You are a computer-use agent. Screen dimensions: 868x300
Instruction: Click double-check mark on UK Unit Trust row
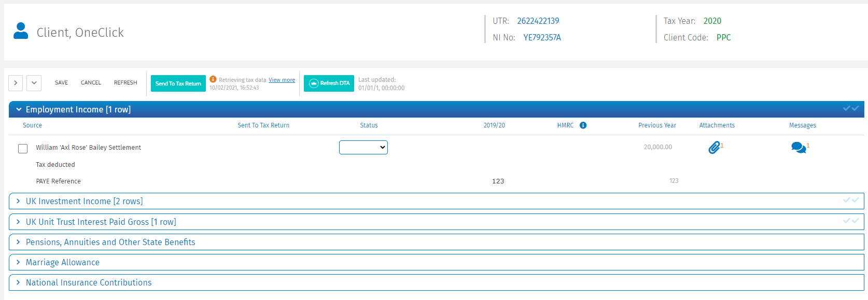pyautogui.click(x=851, y=221)
